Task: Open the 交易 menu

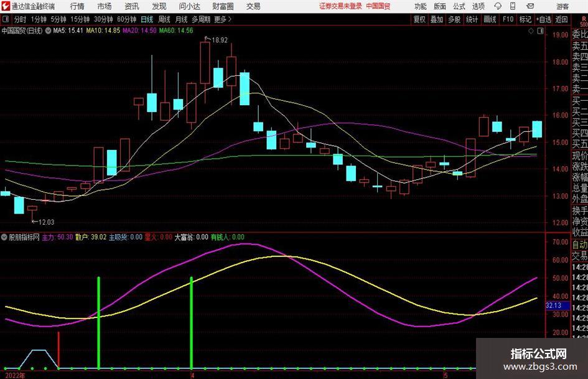Action: pyautogui.click(x=253, y=6)
